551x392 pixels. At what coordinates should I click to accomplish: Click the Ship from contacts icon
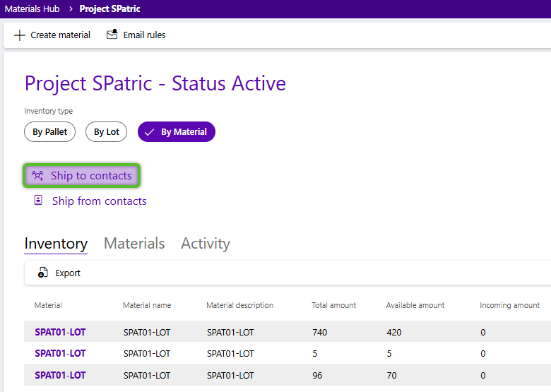tap(39, 201)
